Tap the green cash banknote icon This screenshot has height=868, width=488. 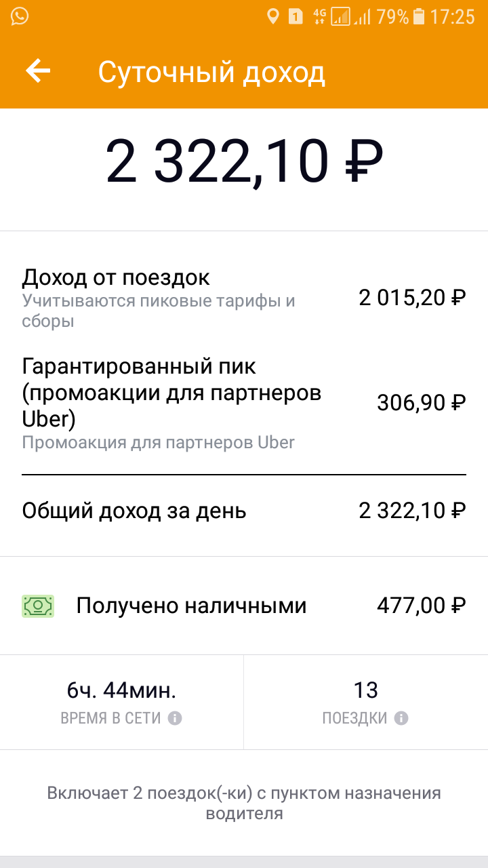click(38, 606)
